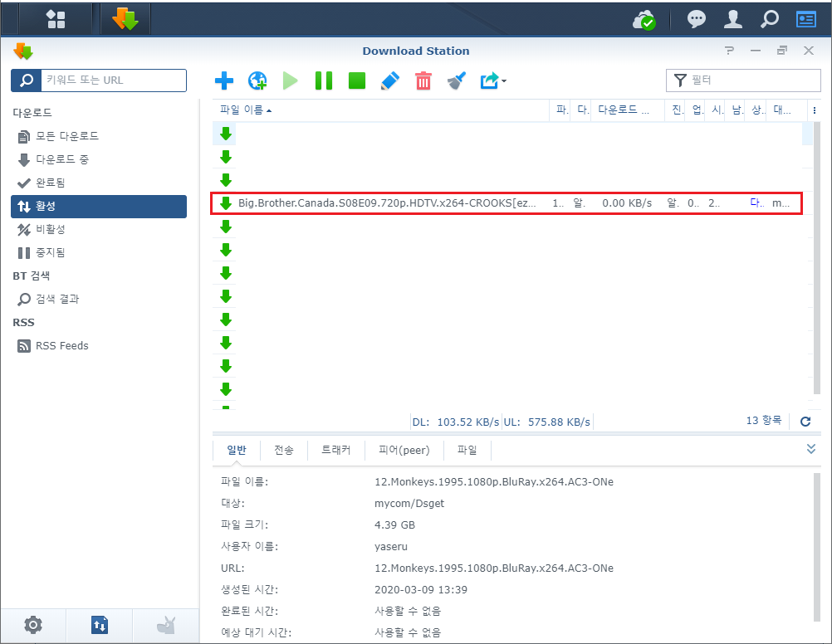Click the broom clear completed icon
This screenshot has width=832, height=644.
[x=457, y=80]
